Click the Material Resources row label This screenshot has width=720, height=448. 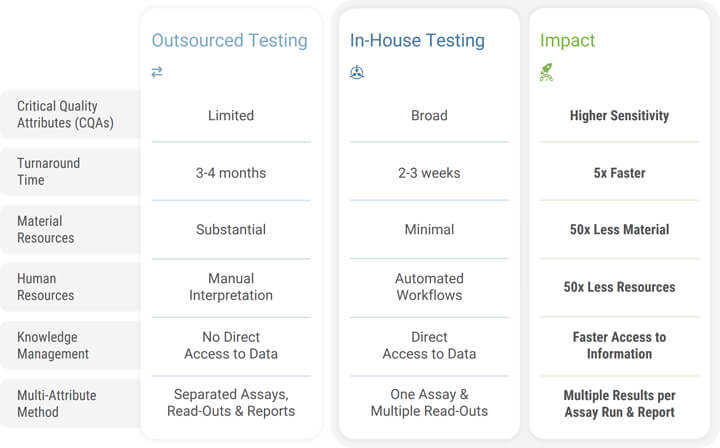pyautogui.click(x=45, y=229)
